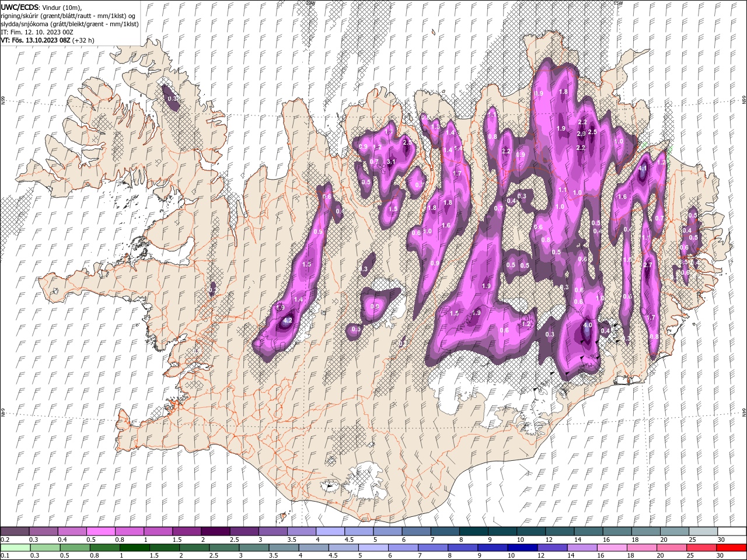Click the 2.7 snowfall value on the map
Screen dimensions: 747x560
point(647,265)
